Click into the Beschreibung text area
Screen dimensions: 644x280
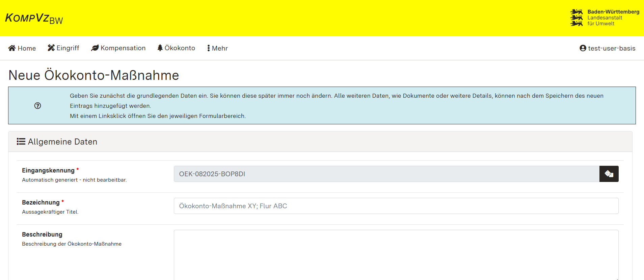coord(396,254)
